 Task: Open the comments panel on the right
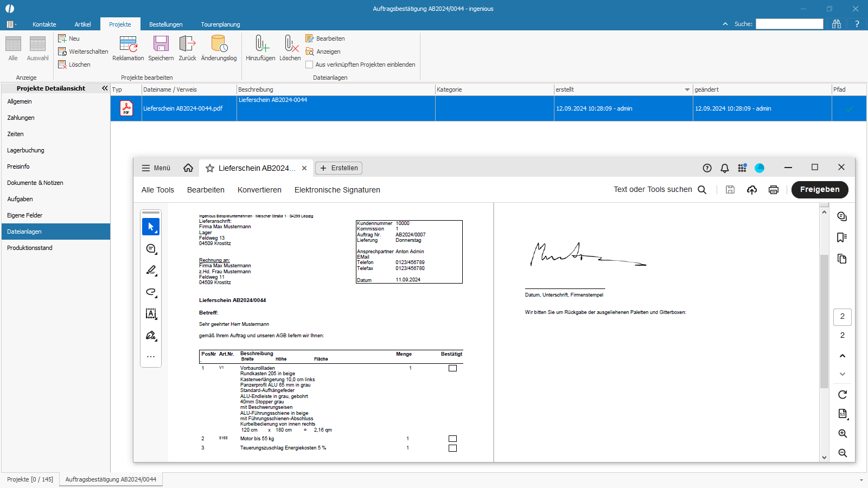[x=842, y=216]
